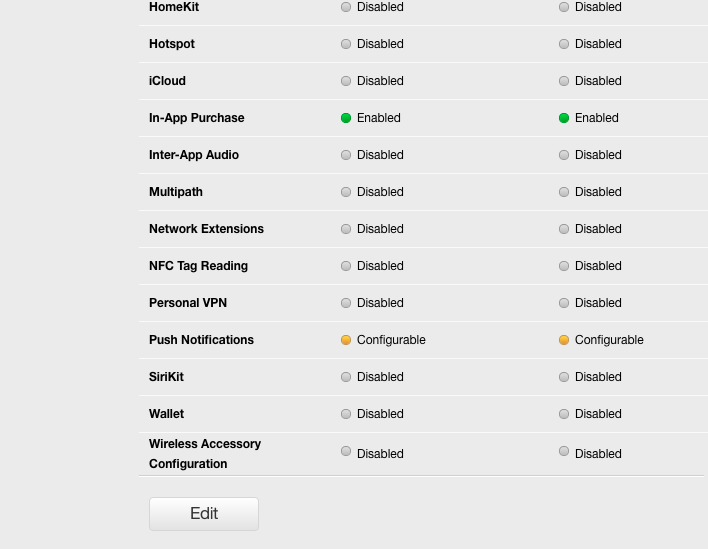708x549 pixels.
Task: Click gray Wallet status dot, second column
Action: coord(564,414)
